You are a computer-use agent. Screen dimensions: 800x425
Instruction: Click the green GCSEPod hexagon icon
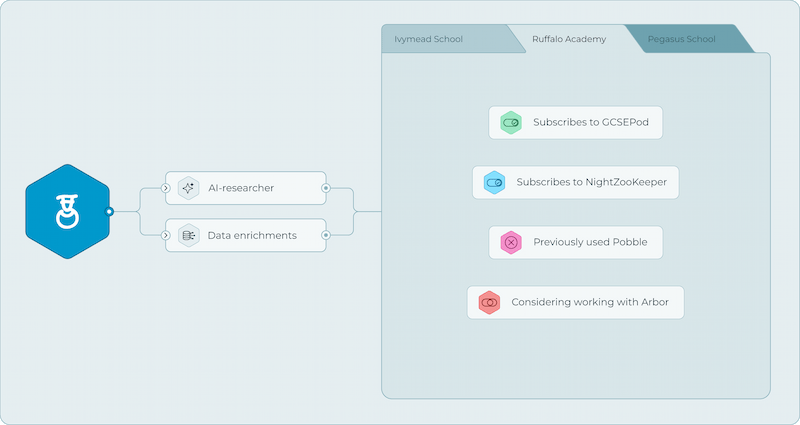click(x=511, y=123)
